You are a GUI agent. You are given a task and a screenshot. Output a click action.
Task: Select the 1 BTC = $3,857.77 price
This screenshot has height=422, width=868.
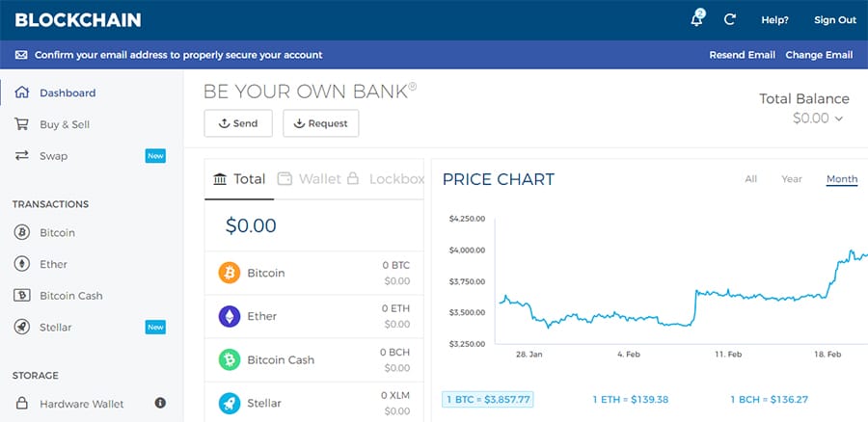(488, 399)
